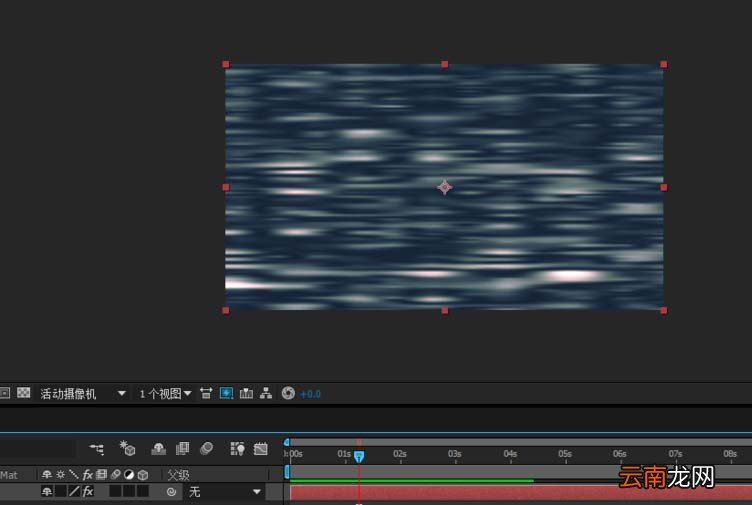Click the work area start handle
The height and width of the screenshot is (505, 752).
click(x=287, y=471)
